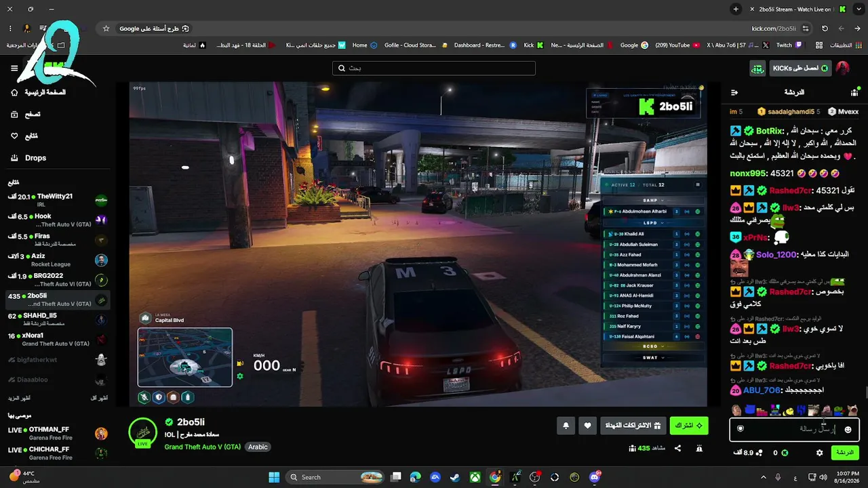
Task: Open the Dashboard - Restream bookmark
Action: [x=486, y=45]
